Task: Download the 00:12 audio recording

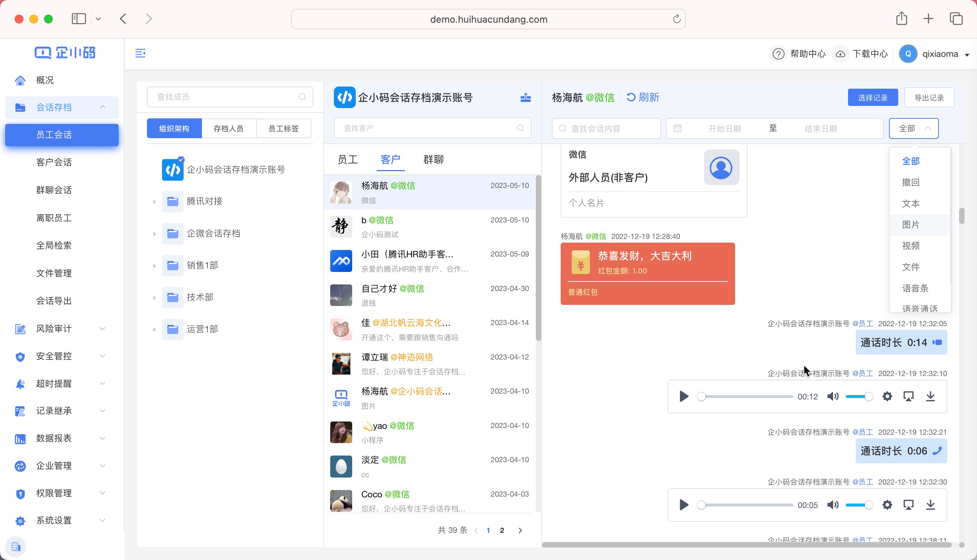Action: tap(930, 397)
